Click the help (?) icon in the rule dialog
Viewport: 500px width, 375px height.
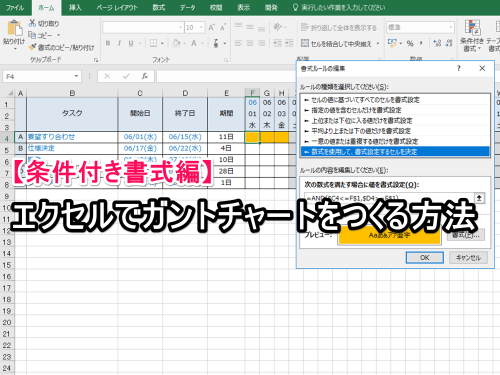click(x=459, y=68)
